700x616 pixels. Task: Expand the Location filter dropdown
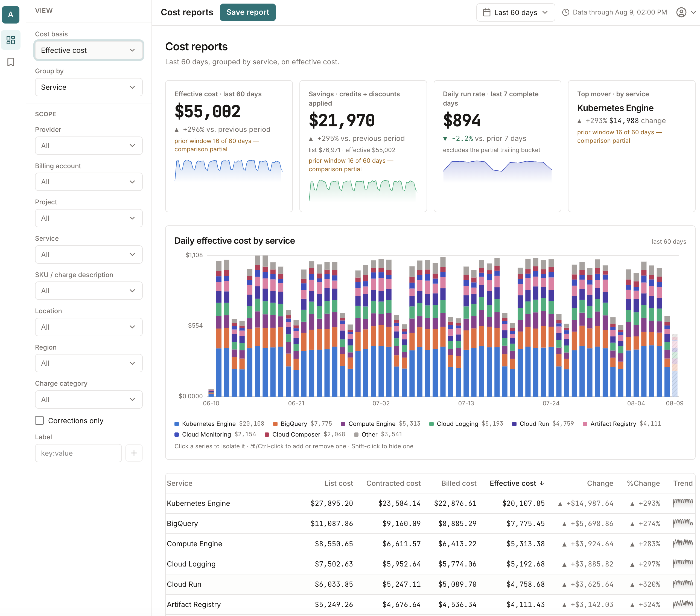tap(89, 327)
